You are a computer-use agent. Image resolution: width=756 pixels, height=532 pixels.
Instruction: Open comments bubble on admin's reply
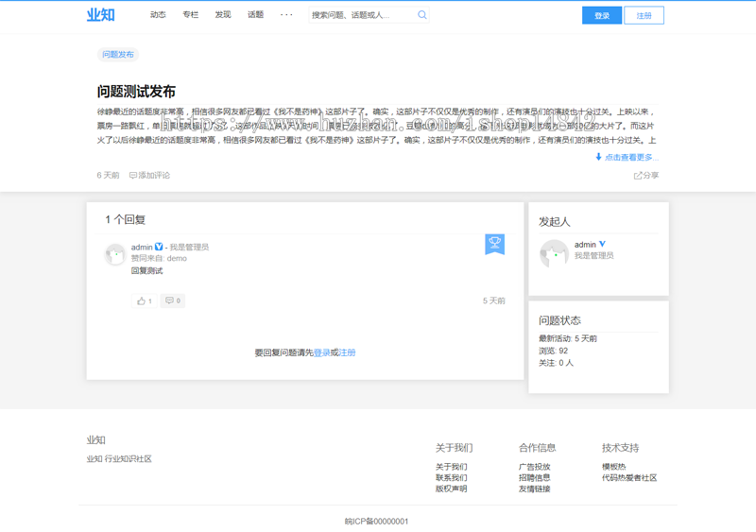tap(173, 301)
